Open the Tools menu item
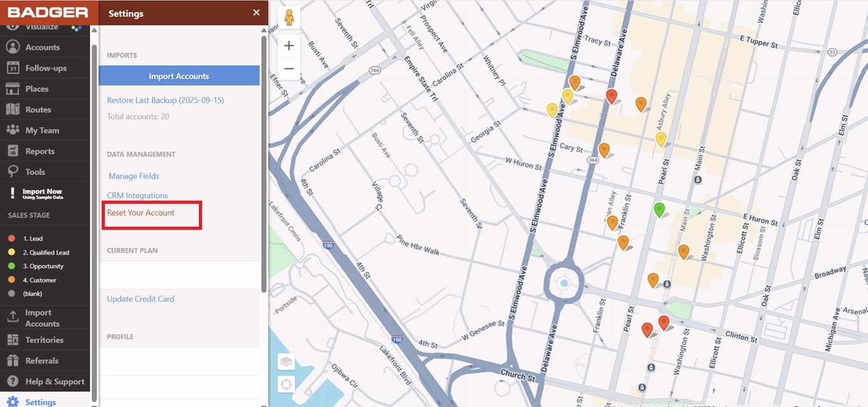868x407 pixels. 35,172
